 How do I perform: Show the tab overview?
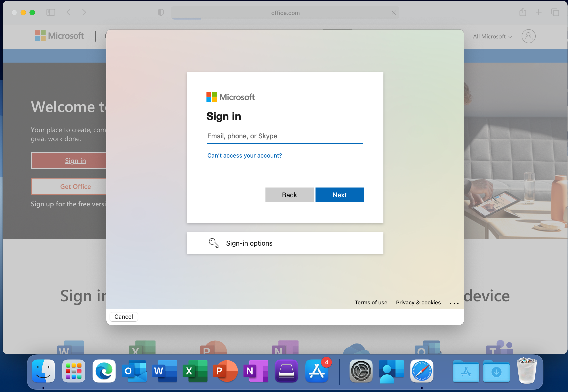pyautogui.click(x=555, y=12)
